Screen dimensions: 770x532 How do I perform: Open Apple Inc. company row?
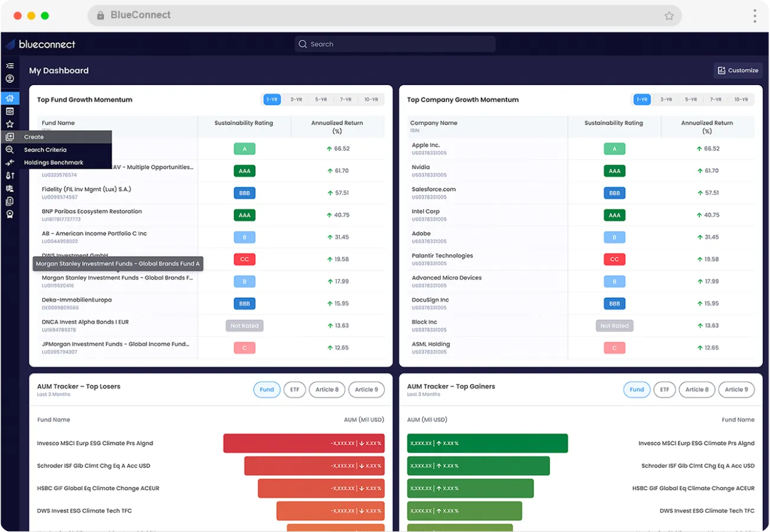pyautogui.click(x=581, y=148)
